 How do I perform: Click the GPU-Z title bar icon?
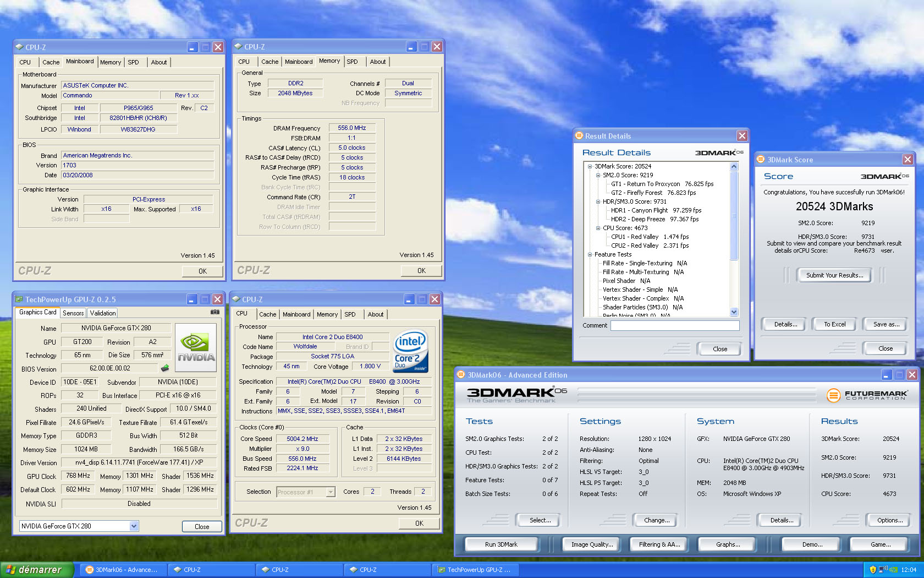click(x=19, y=299)
